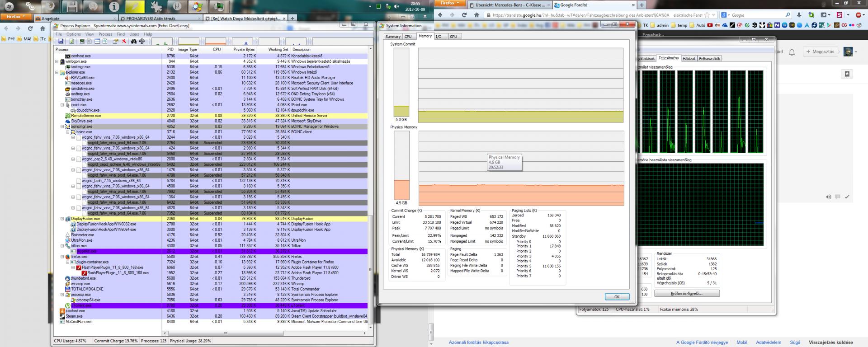
Task: Click the uTorrent.exe process icon
Action: click(68, 305)
